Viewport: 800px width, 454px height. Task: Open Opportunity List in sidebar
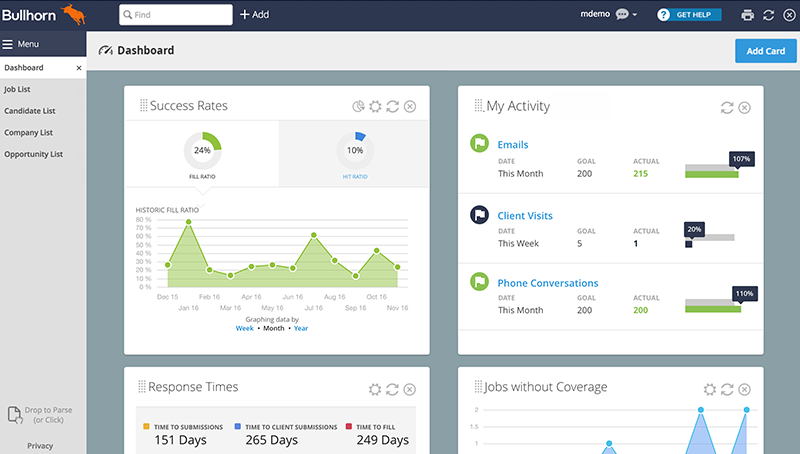pyautogui.click(x=34, y=154)
